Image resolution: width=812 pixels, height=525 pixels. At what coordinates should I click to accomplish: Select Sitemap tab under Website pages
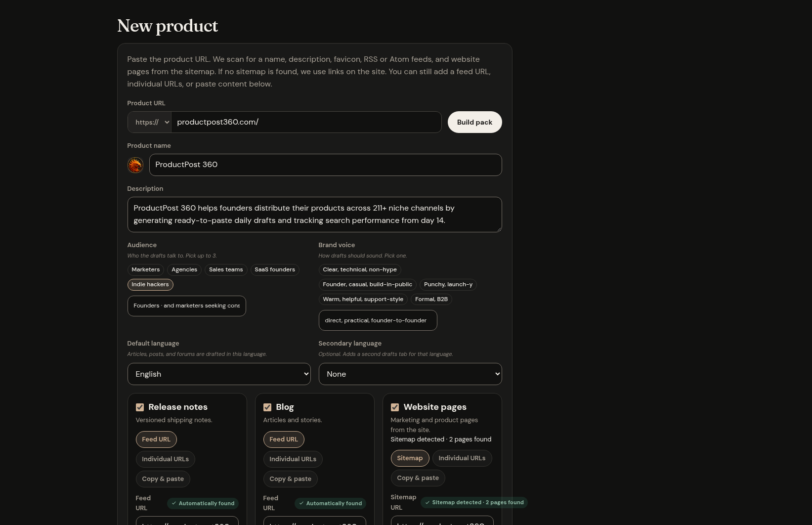410,458
